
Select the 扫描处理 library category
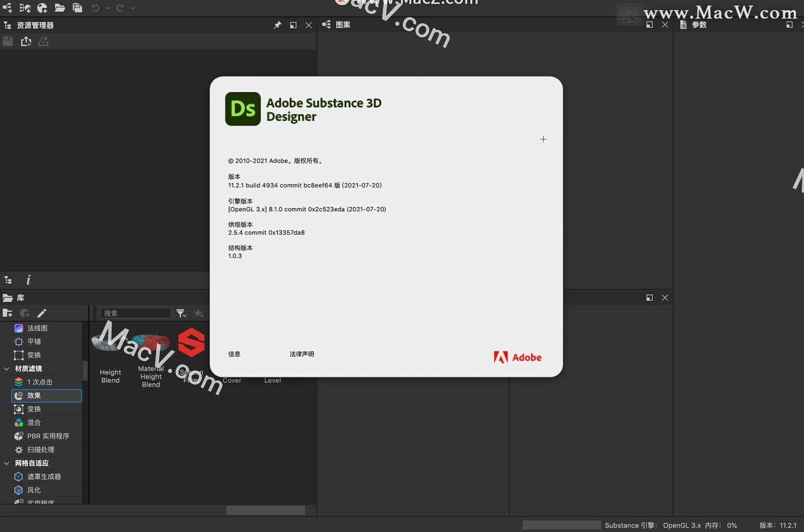click(x=46, y=450)
